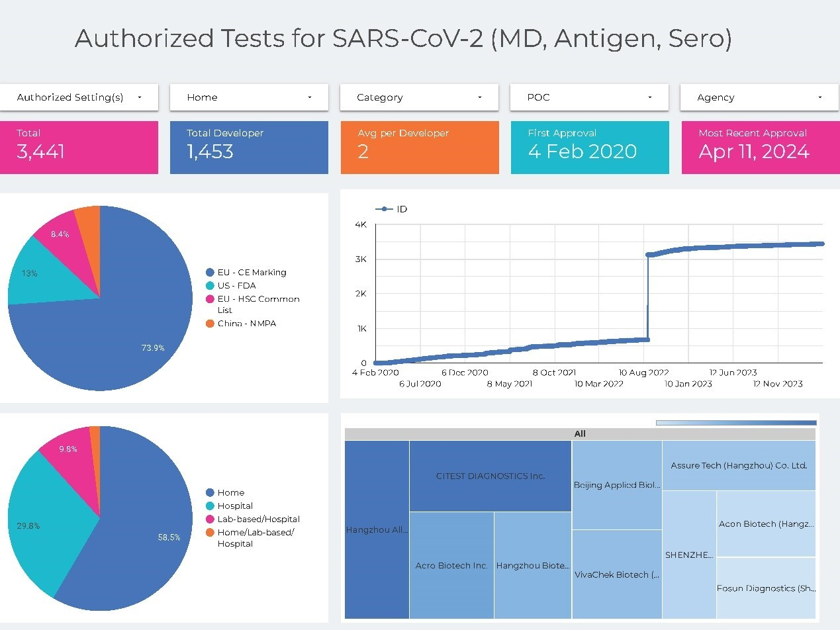The height and width of the screenshot is (630, 840).
Task: Expand the POC filter dropdown
Action: (x=589, y=97)
